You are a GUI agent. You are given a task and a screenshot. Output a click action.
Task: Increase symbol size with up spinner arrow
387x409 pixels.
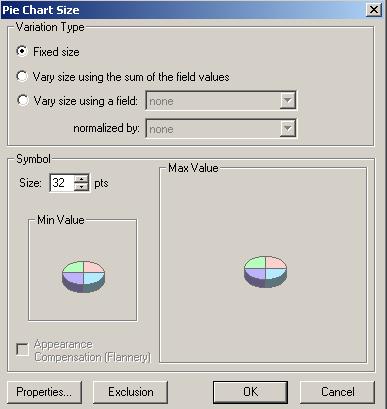(x=81, y=179)
